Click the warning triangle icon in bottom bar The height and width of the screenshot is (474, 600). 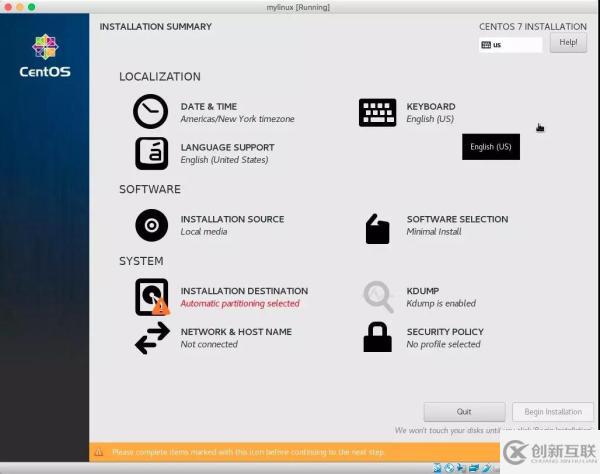click(x=99, y=452)
